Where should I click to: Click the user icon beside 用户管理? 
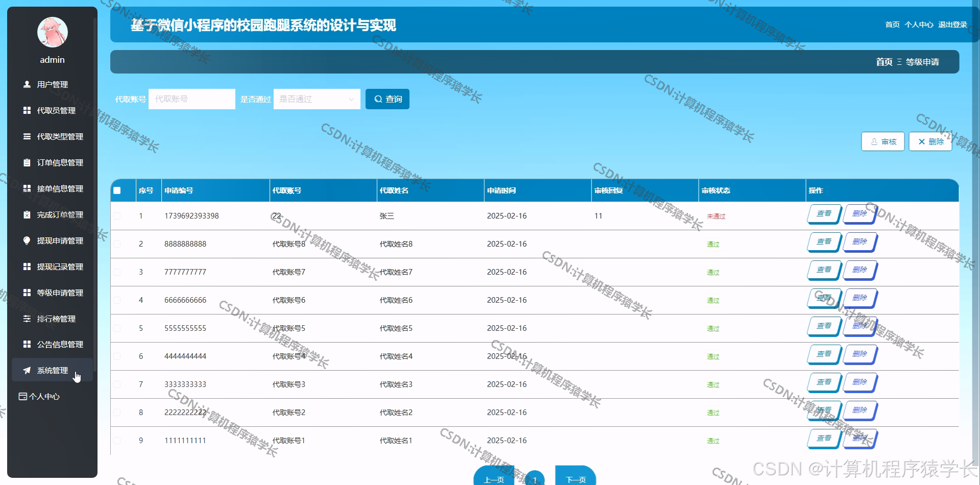point(27,84)
